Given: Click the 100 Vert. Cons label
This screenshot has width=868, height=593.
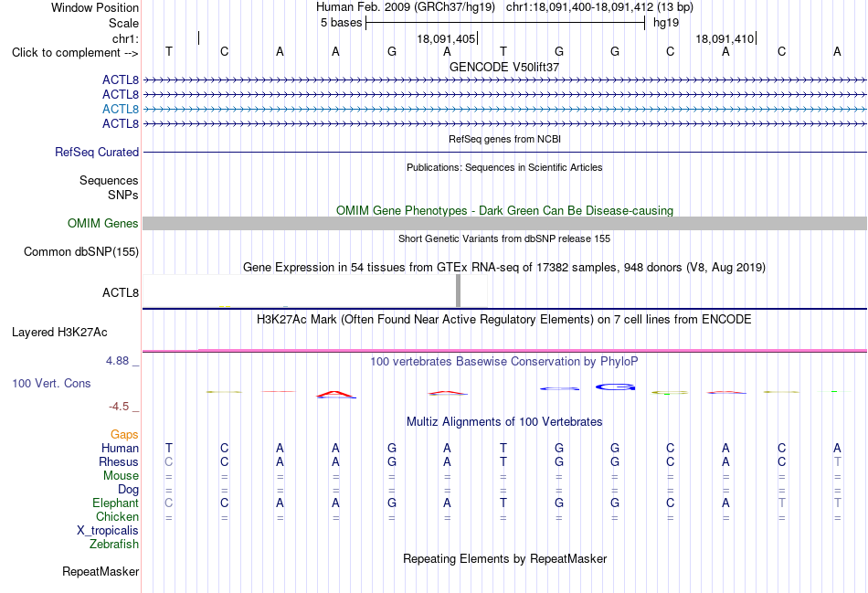Looking at the screenshot, I should (51, 383).
